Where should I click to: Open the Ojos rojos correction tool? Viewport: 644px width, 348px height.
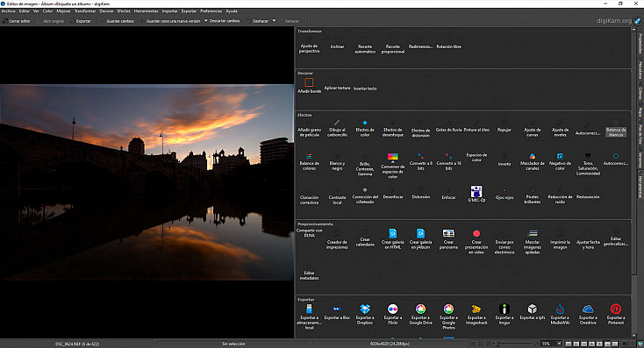[x=504, y=195]
